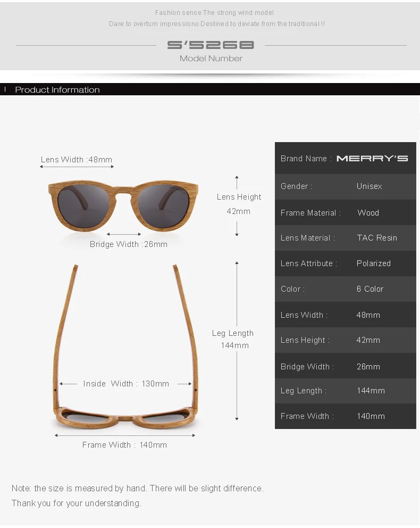Click the 'Leg Length' diagram label
This screenshot has height=528, width=420.
[x=233, y=333]
